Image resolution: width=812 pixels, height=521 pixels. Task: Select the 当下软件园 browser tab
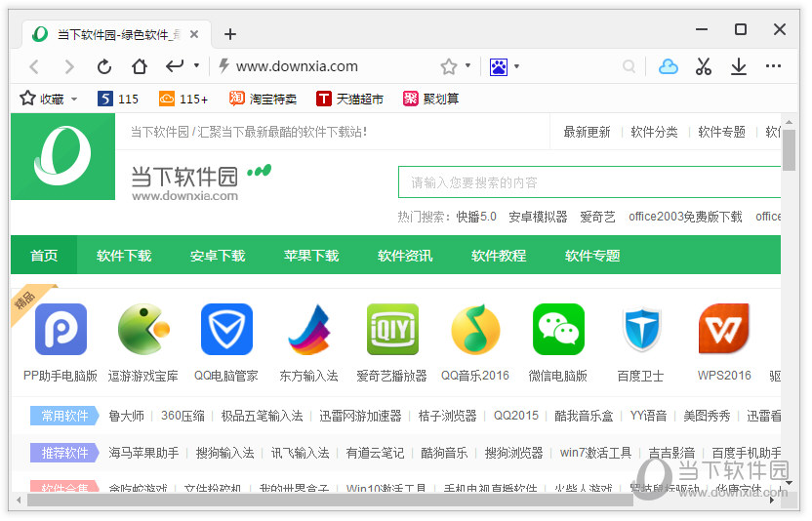[116, 34]
